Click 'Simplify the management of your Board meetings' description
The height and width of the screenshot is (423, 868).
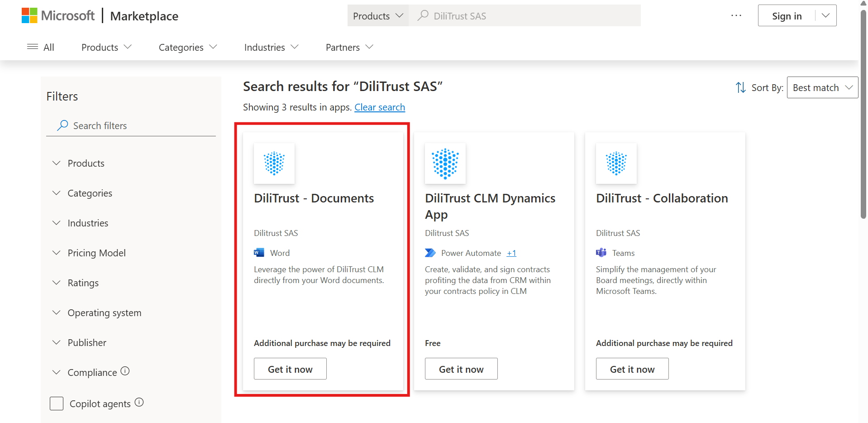tap(656, 280)
